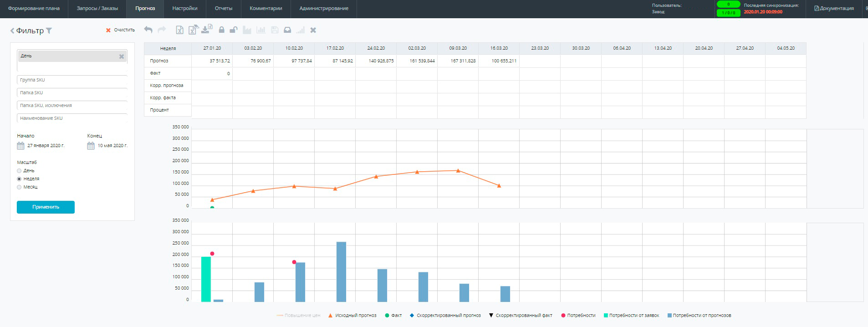The image size is (868, 327).
Task: Click the tallest blue bar for 17.02.20
Action: tap(341, 272)
